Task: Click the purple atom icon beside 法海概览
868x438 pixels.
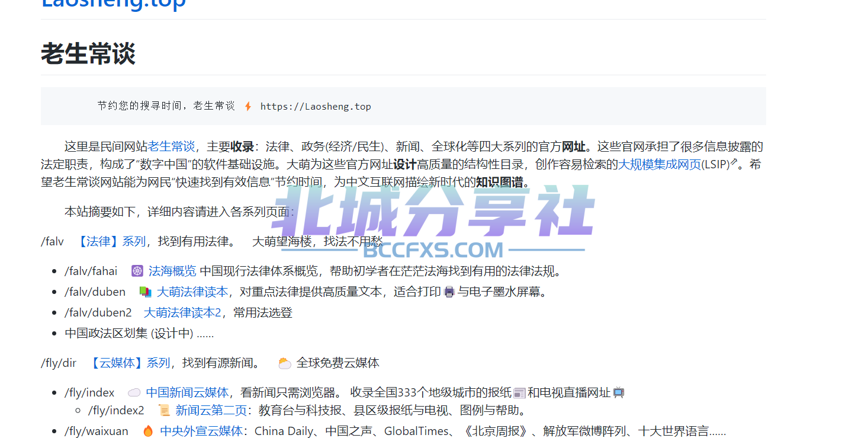Action: point(137,271)
